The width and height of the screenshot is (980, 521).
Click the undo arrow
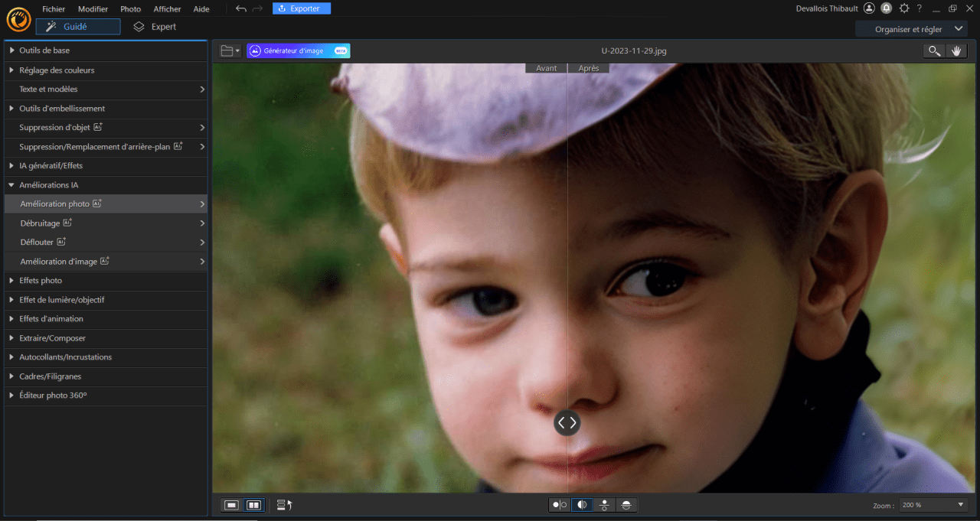(x=240, y=8)
